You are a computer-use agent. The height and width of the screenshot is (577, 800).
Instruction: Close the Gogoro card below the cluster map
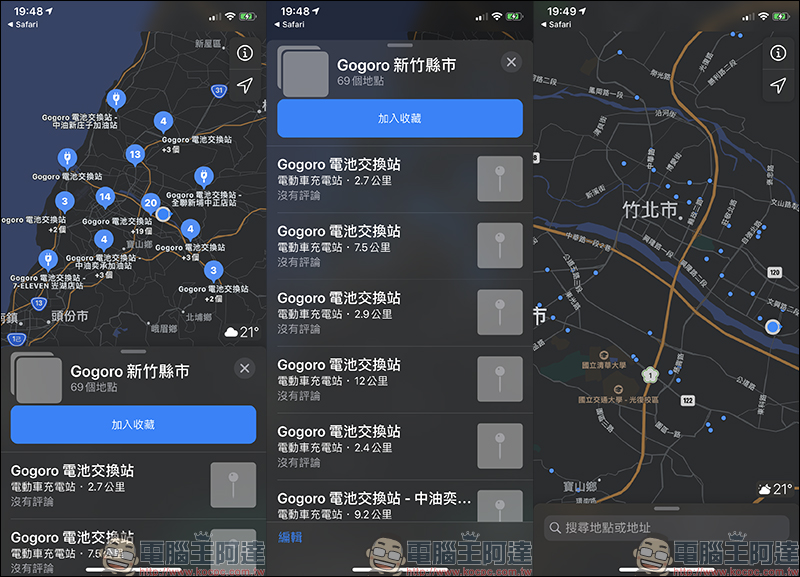245,369
